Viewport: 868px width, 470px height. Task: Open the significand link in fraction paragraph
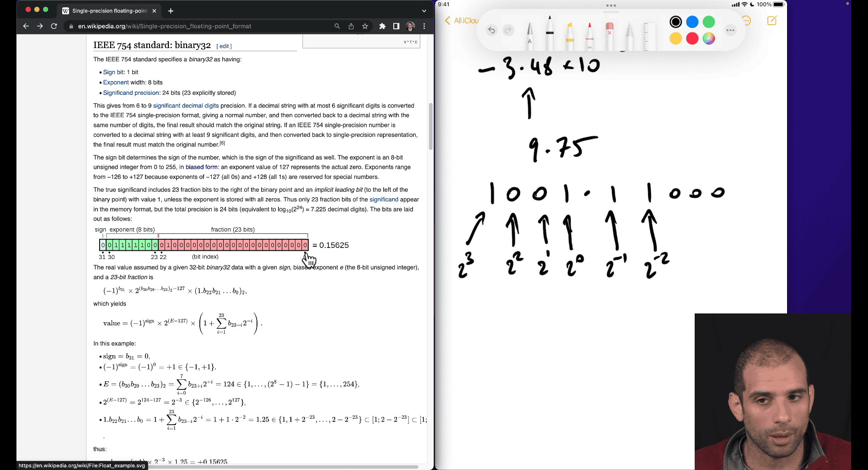pyautogui.click(x=384, y=200)
